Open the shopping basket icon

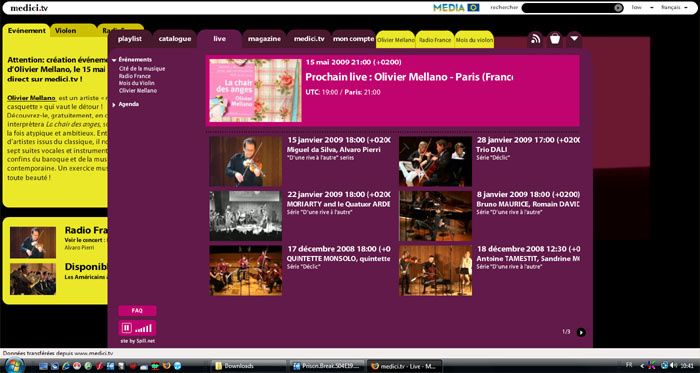(555, 39)
